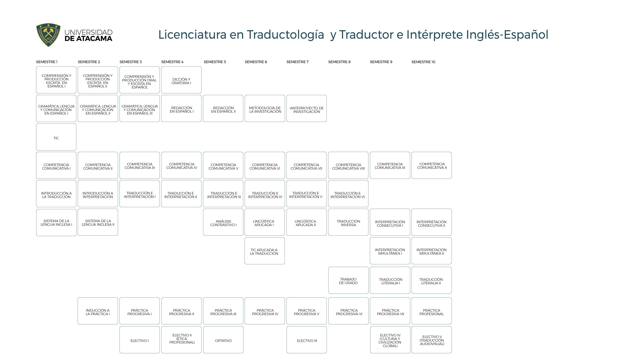629x364 pixels.
Task: Click Gramática, Lengua y Comunicación en Español II
Action: 98,108
